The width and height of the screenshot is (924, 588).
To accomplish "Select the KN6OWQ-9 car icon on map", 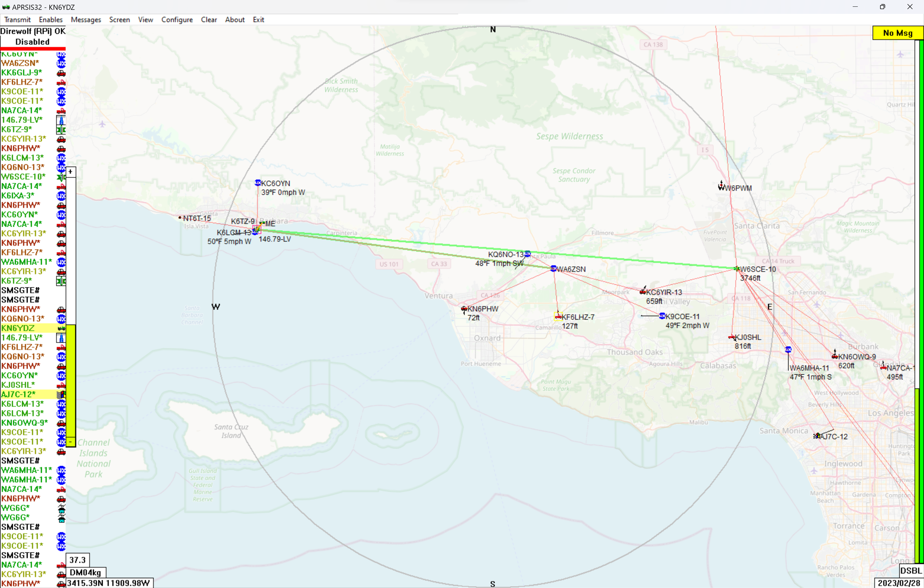I will [835, 356].
